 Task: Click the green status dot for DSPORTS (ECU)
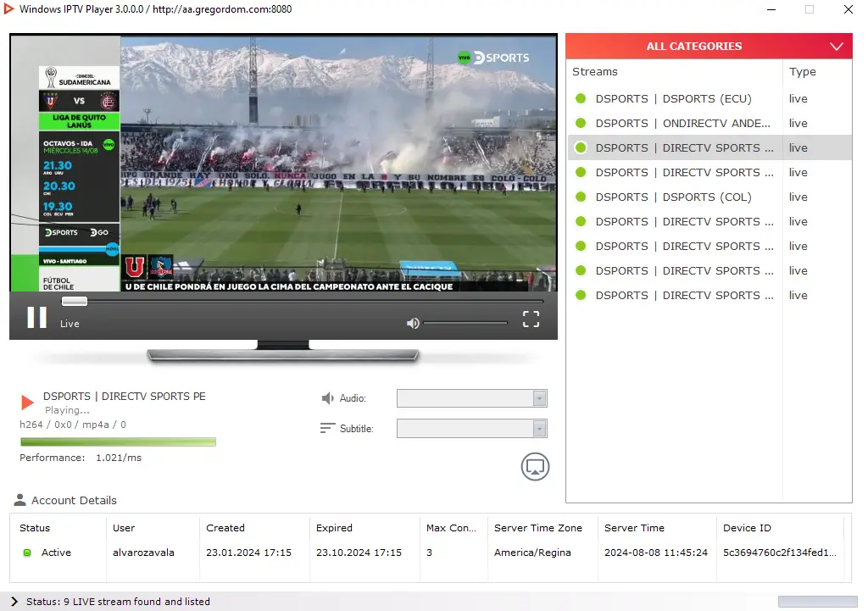[x=581, y=98]
